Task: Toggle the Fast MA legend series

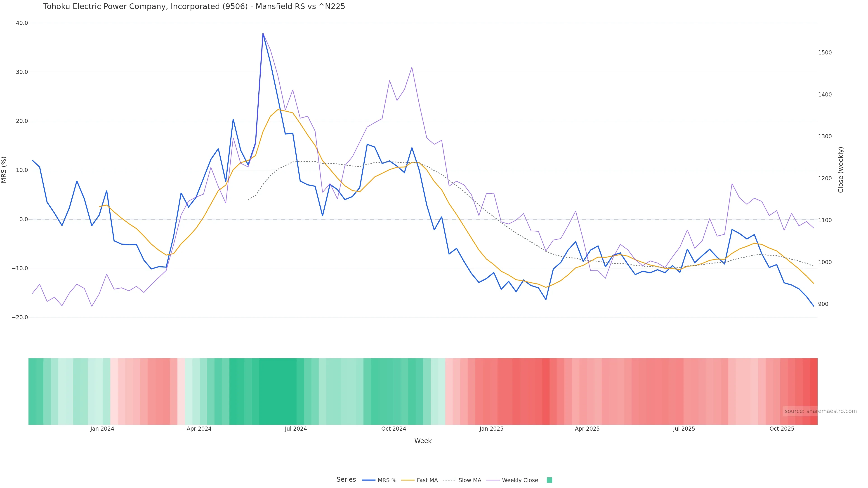Action: pyautogui.click(x=427, y=480)
